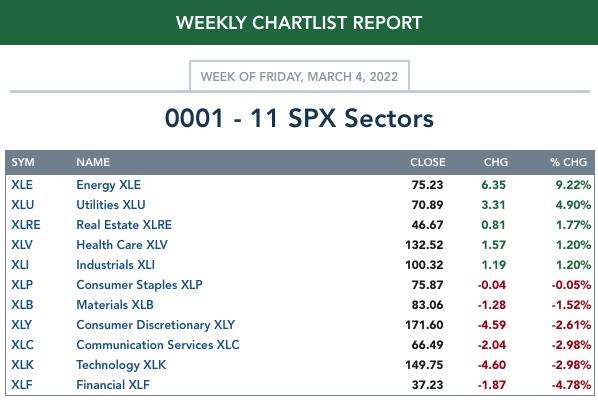Open Utilities XLU name link
Viewport: 598px width, 400px height.
tap(111, 205)
